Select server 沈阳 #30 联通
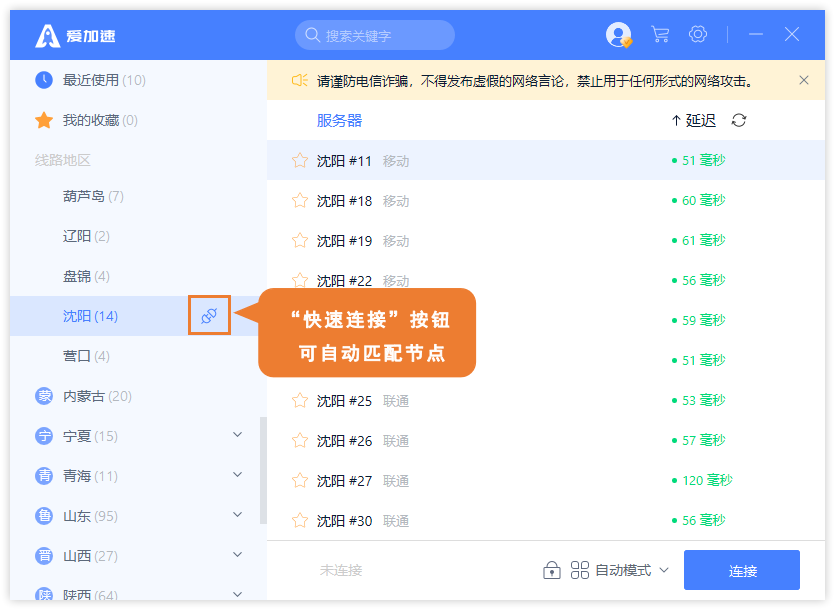 [x=546, y=520]
